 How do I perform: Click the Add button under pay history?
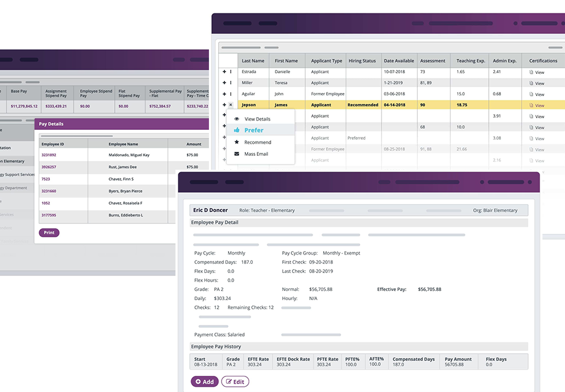click(204, 382)
